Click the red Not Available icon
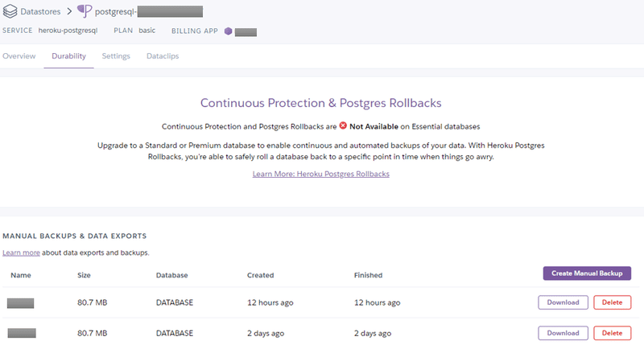This screenshot has width=644, height=345. [343, 126]
